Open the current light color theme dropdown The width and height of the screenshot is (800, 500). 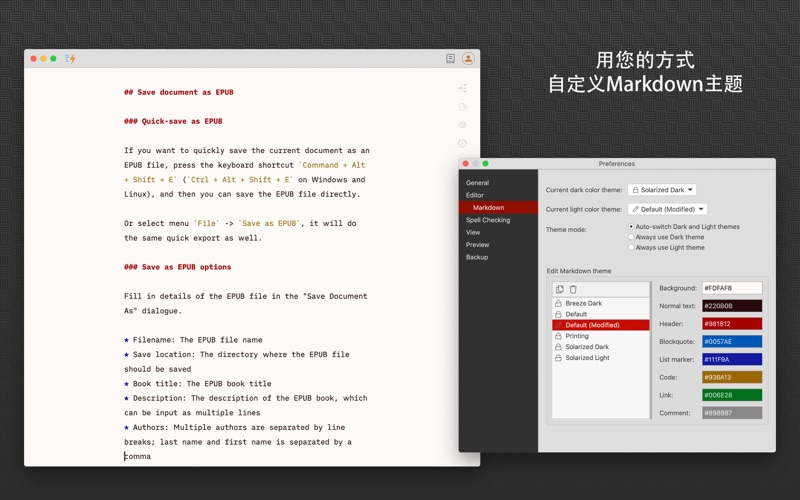coord(667,209)
